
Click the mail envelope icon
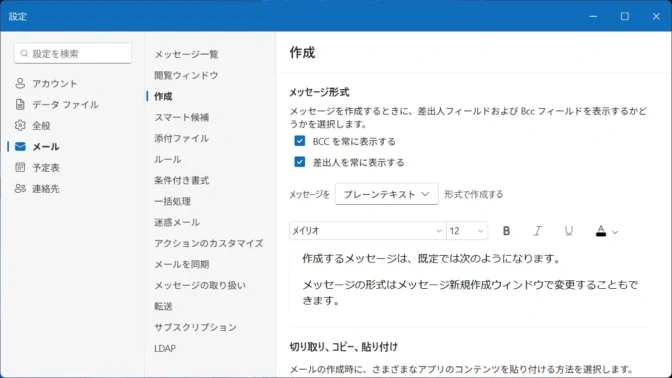tap(20, 147)
